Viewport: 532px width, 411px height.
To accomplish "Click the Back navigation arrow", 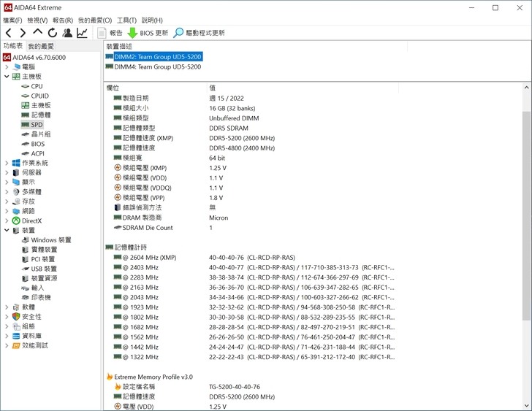I will (9, 33).
